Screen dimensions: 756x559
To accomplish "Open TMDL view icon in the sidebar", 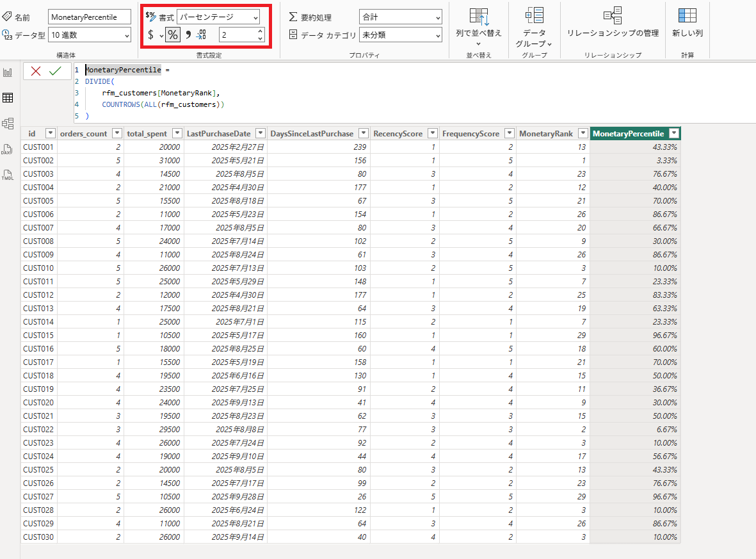I will point(8,175).
